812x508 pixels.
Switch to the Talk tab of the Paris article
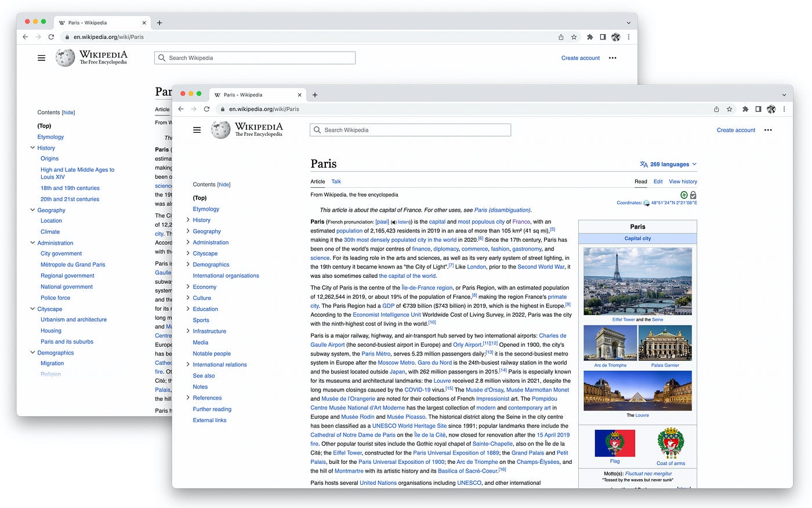pos(336,182)
